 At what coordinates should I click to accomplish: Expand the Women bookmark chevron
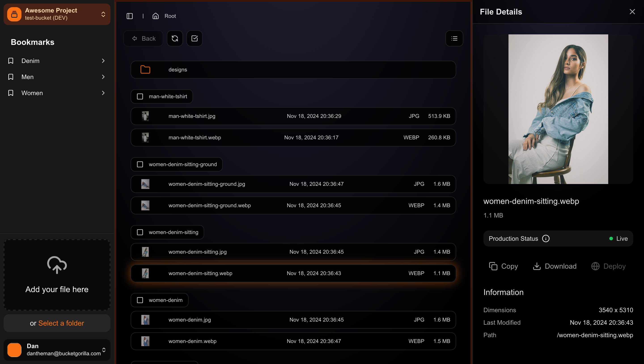tap(103, 93)
